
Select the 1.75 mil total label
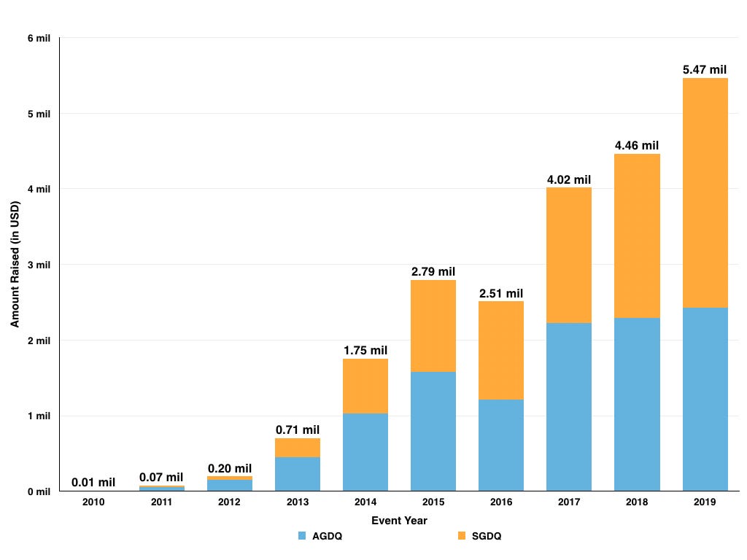pos(365,351)
